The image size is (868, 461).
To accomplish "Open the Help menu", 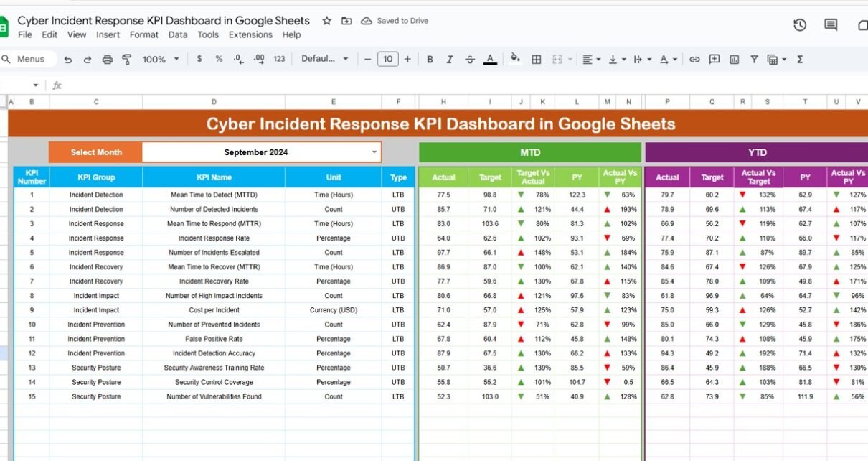I will pos(291,34).
